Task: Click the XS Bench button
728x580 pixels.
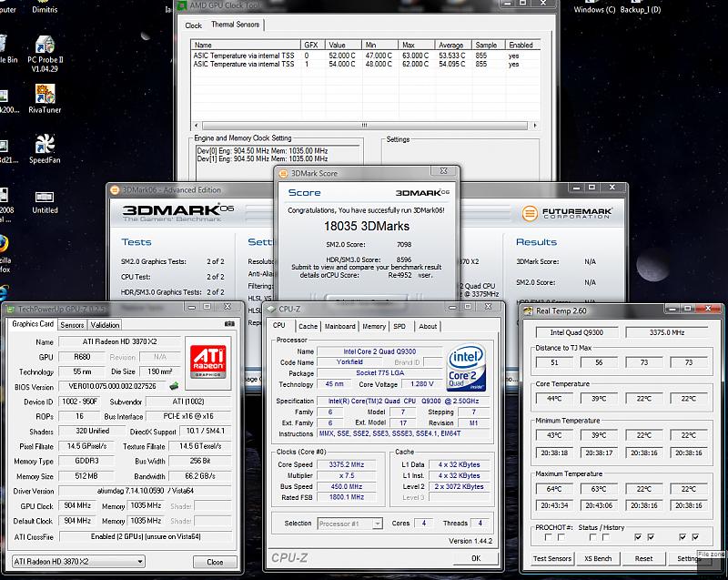Action: (x=598, y=559)
